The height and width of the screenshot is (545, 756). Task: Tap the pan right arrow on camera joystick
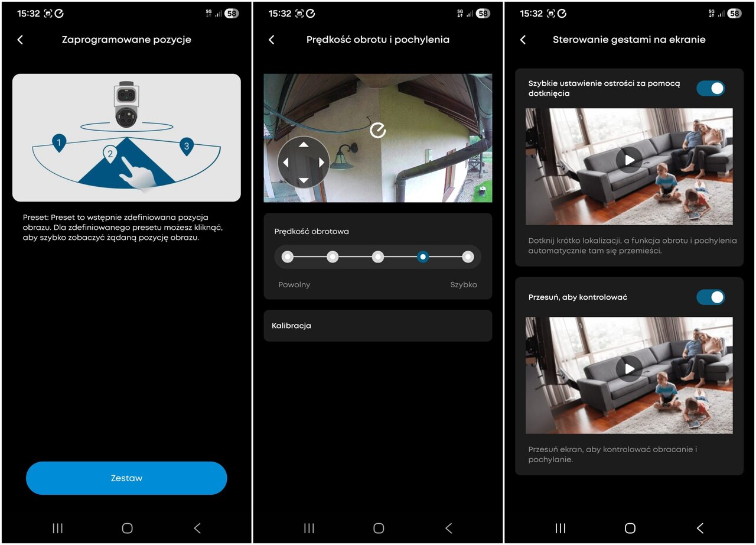322,163
